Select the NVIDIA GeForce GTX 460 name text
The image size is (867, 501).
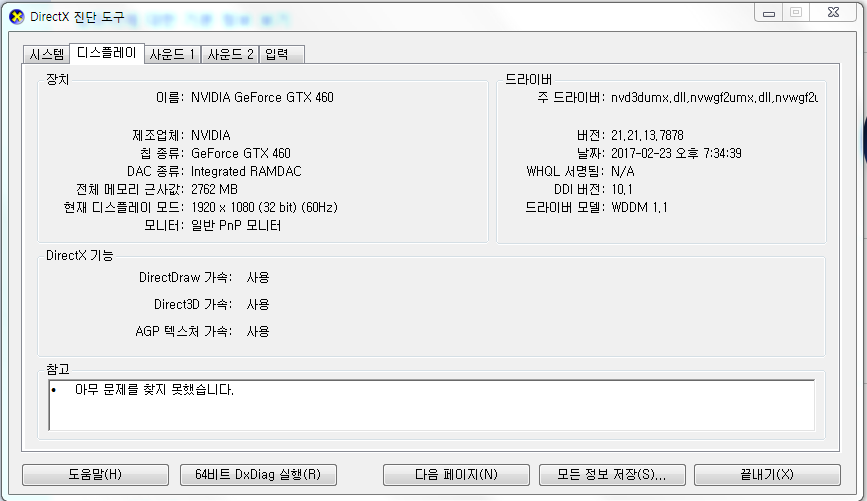pyautogui.click(x=262, y=97)
